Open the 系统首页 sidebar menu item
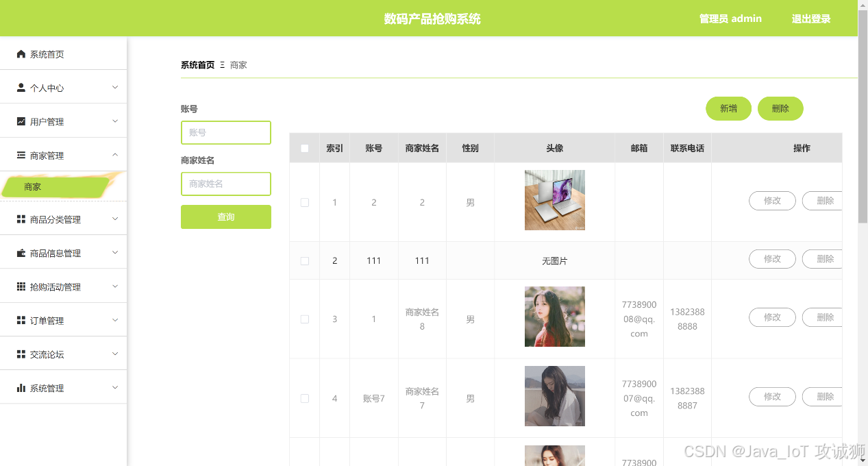Viewport: 868px width, 466px height. click(63, 54)
